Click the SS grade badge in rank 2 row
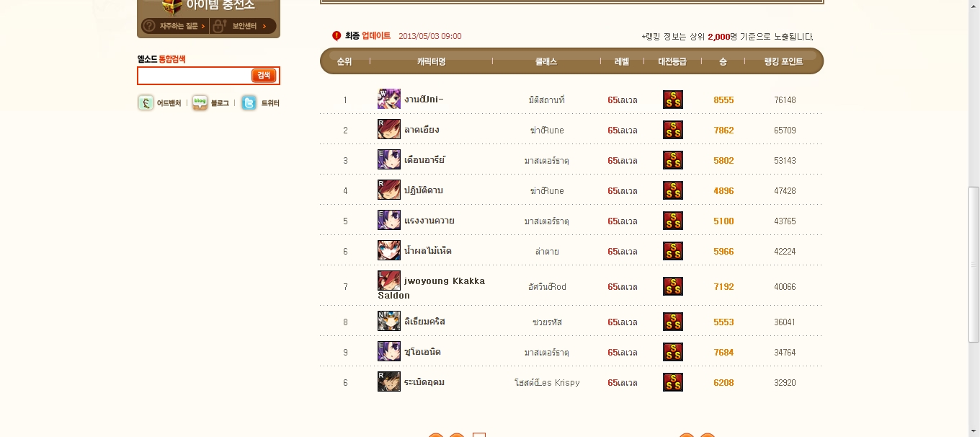Viewport: 980px width, 437px height. (673, 130)
